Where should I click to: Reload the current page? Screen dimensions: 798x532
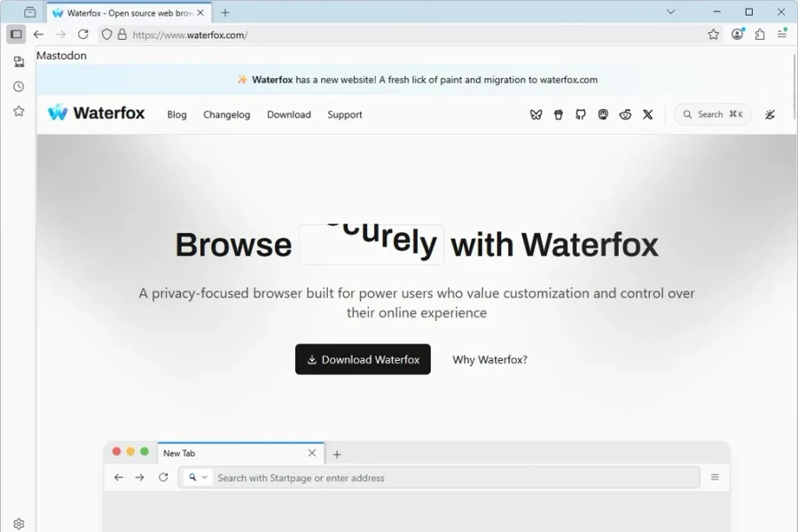point(83,35)
